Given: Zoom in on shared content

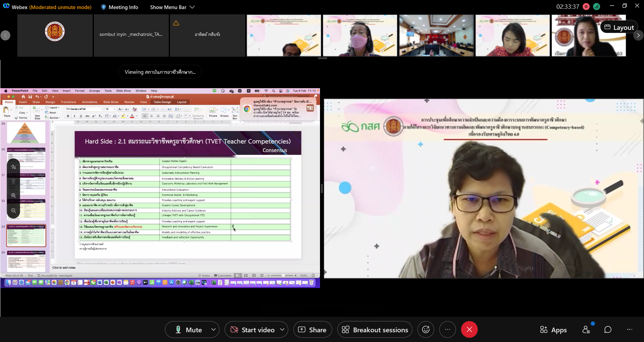Looking at the screenshot, I should [x=13, y=195].
